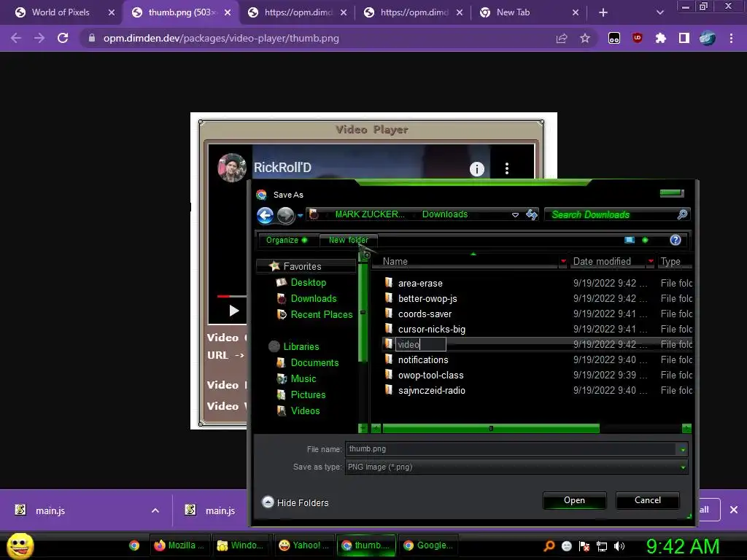747x560 pixels.
Task: Open the Save as type combo box
Action: coord(516,467)
